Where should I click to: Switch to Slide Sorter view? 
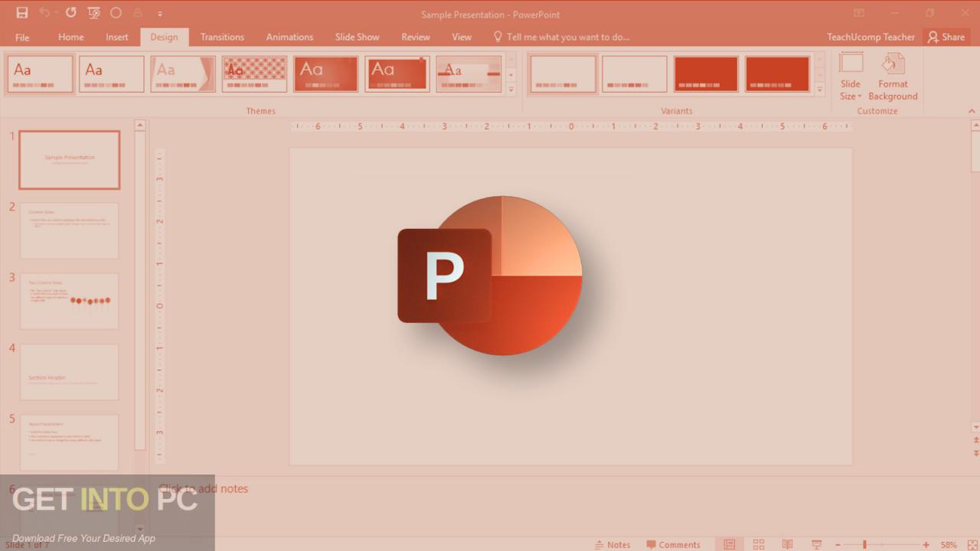[759, 544]
